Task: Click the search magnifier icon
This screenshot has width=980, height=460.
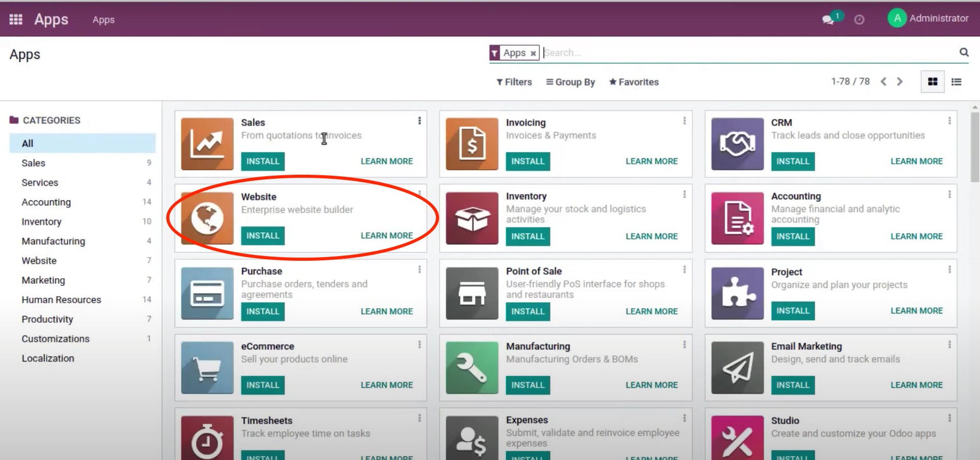Action: (x=964, y=52)
